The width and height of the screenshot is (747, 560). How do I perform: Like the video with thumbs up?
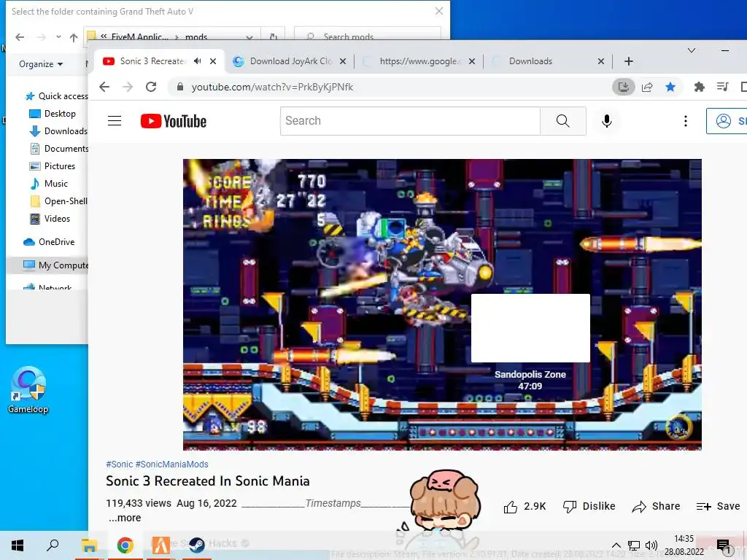(x=525, y=506)
